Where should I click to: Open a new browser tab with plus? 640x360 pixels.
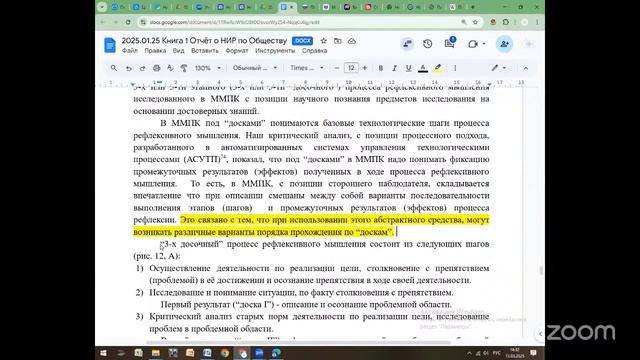473,7
